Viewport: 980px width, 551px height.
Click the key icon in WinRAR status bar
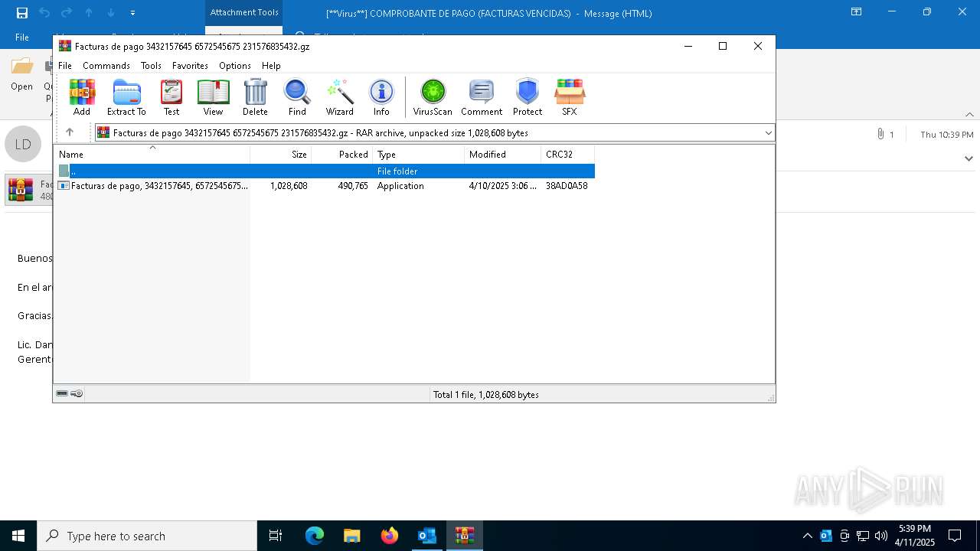(x=77, y=393)
